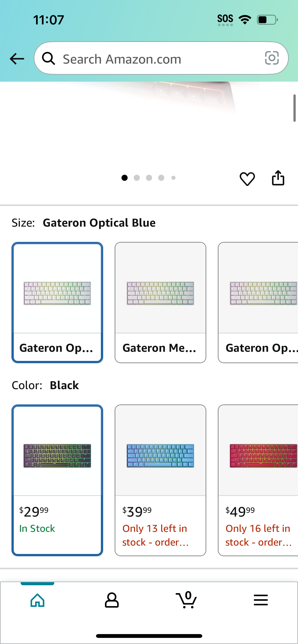The height and width of the screenshot is (644, 298).
Task: Focus the Search Amazon.com field
Action: [161, 58]
